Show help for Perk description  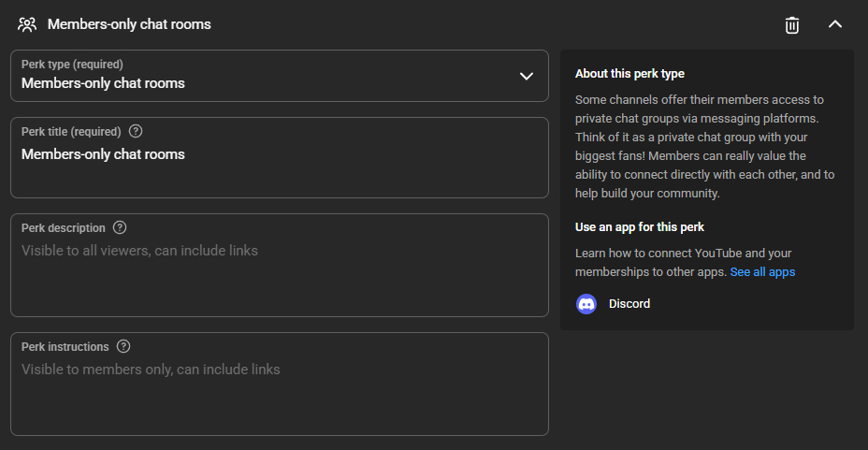(x=120, y=227)
